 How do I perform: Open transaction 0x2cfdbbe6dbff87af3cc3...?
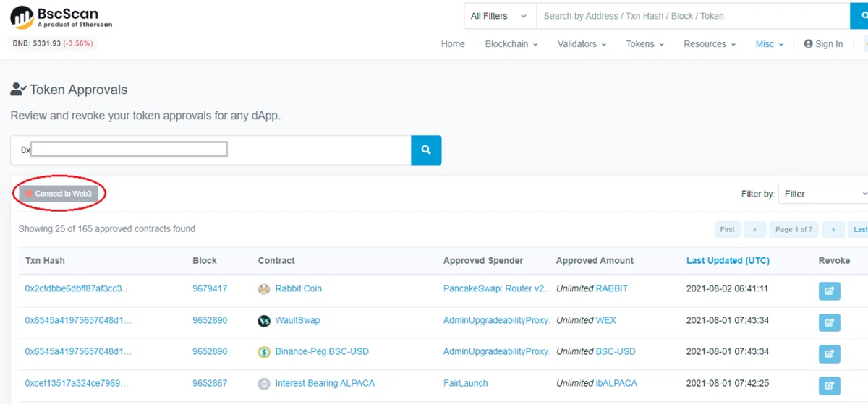[77, 288]
